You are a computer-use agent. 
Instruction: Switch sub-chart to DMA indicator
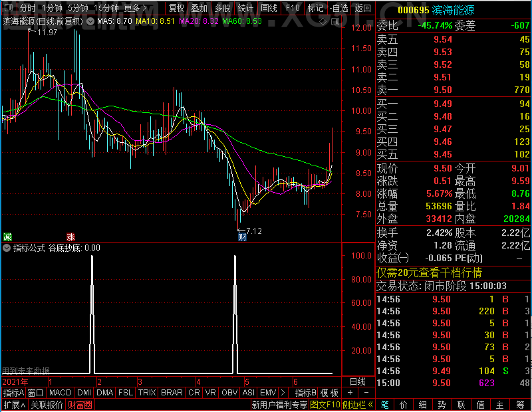pyautogui.click(x=105, y=393)
